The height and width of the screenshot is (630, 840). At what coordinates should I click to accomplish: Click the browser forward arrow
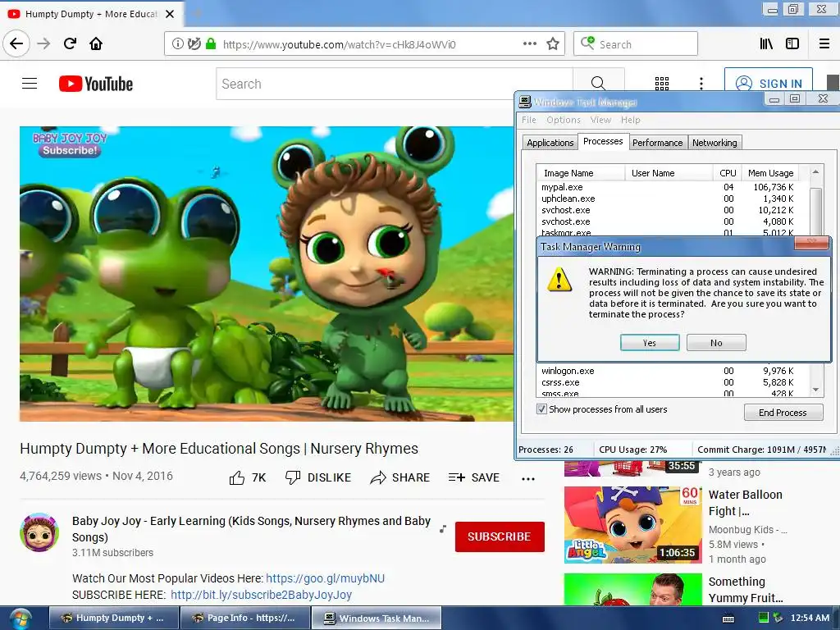[43, 44]
